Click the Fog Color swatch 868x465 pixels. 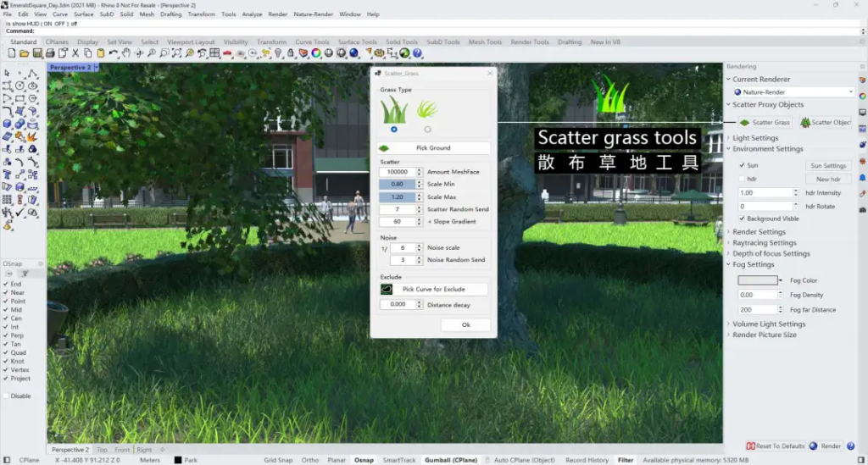point(758,280)
